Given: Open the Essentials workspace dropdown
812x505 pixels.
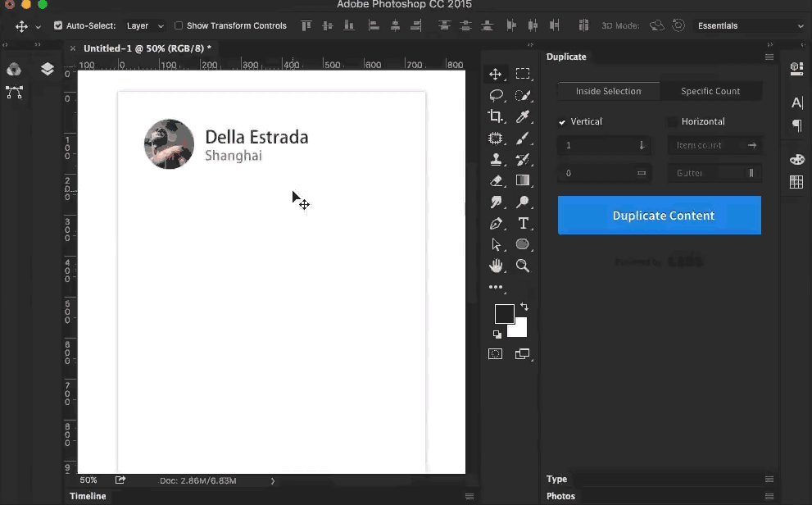Looking at the screenshot, I should click(x=749, y=25).
